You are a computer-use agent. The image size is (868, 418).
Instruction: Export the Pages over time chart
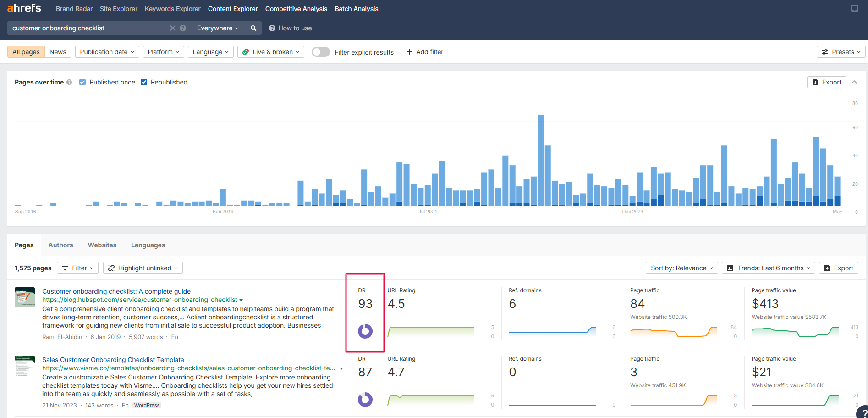pyautogui.click(x=826, y=82)
